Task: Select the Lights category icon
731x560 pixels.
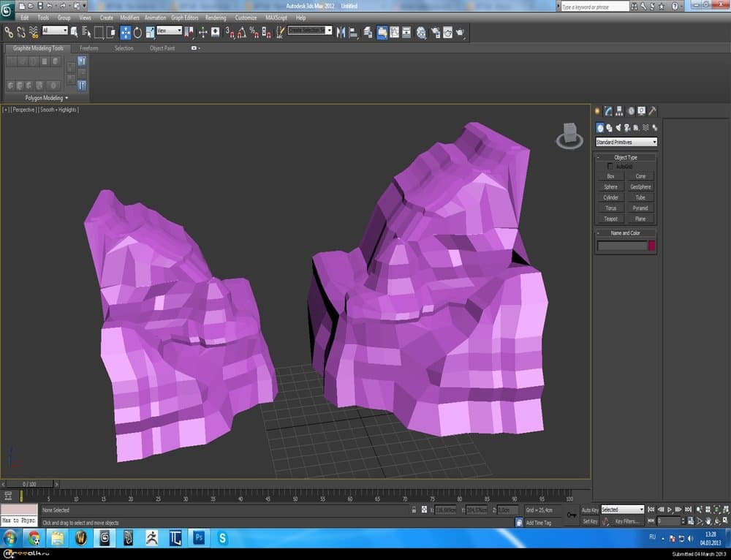Action: coord(618,128)
